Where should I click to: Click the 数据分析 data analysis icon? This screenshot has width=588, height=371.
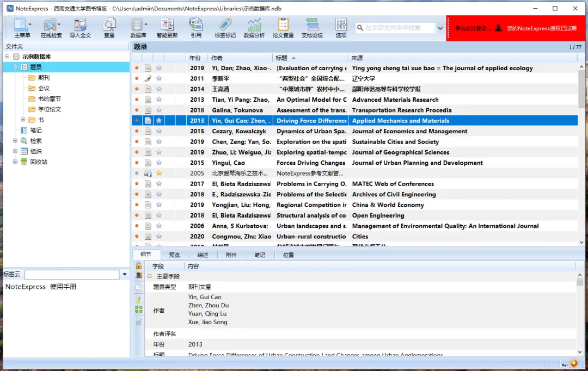point(254,28)
